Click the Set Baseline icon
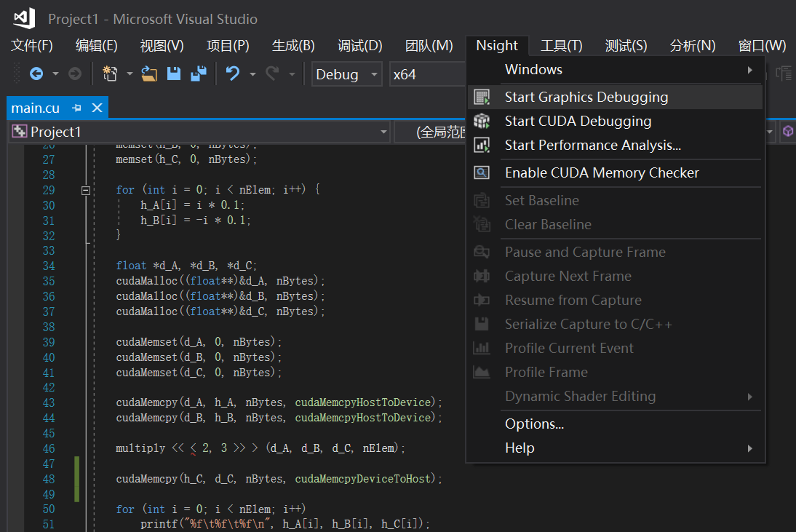 (482, 201)
